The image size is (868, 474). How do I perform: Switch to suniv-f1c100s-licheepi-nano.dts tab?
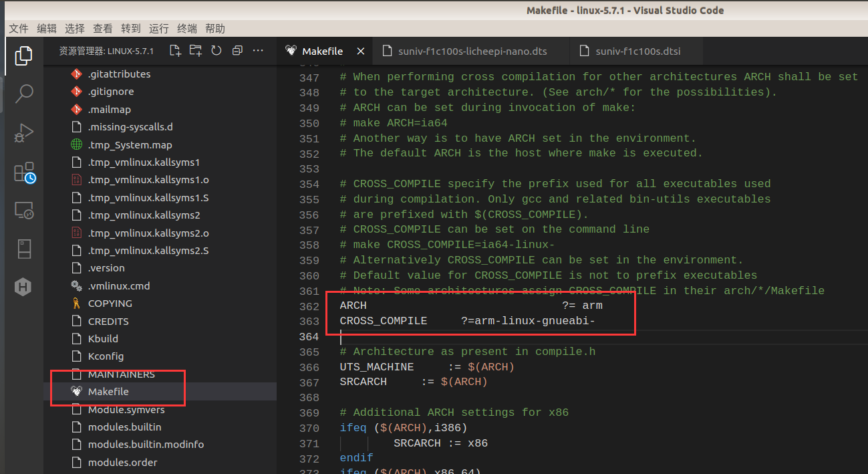[472, 51]
